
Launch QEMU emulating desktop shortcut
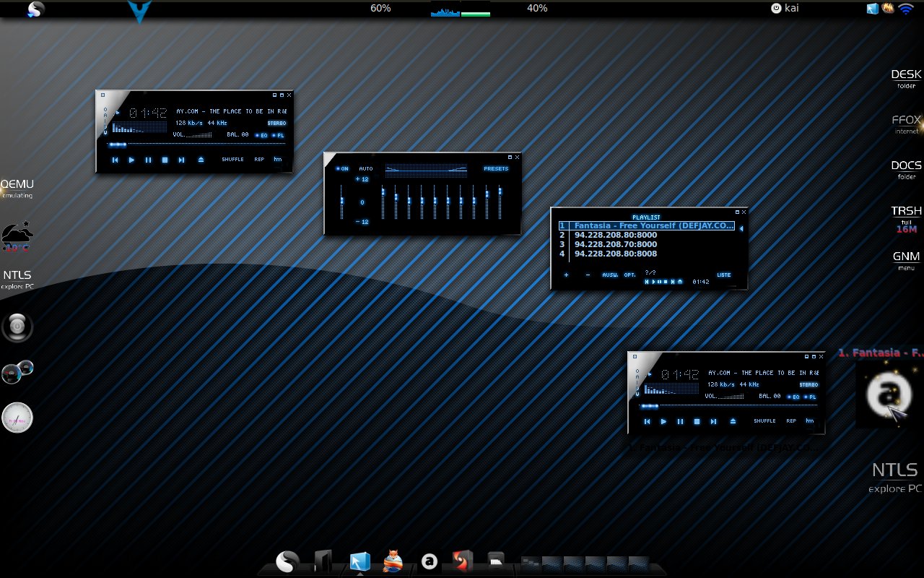click(17, 189)
